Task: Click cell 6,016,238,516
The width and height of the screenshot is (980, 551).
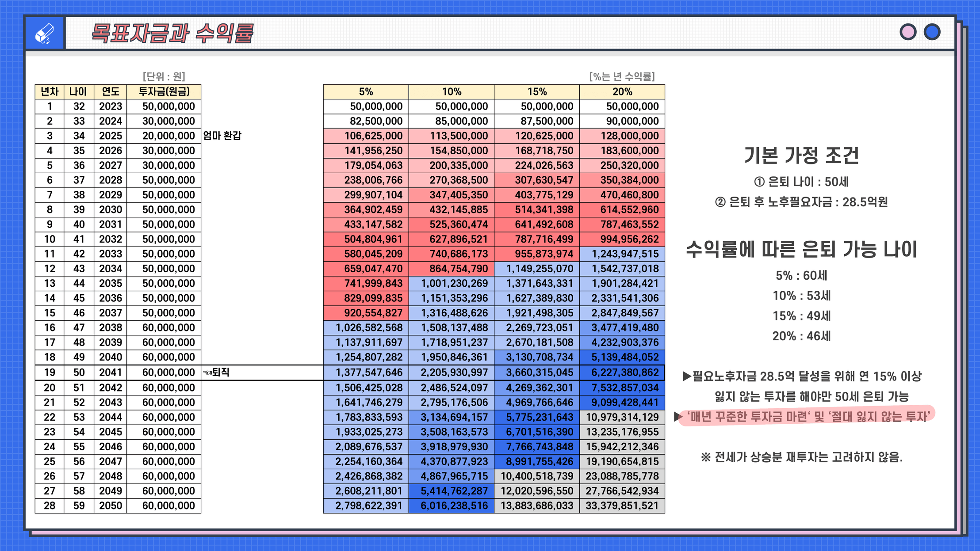Action: [451, 505]
